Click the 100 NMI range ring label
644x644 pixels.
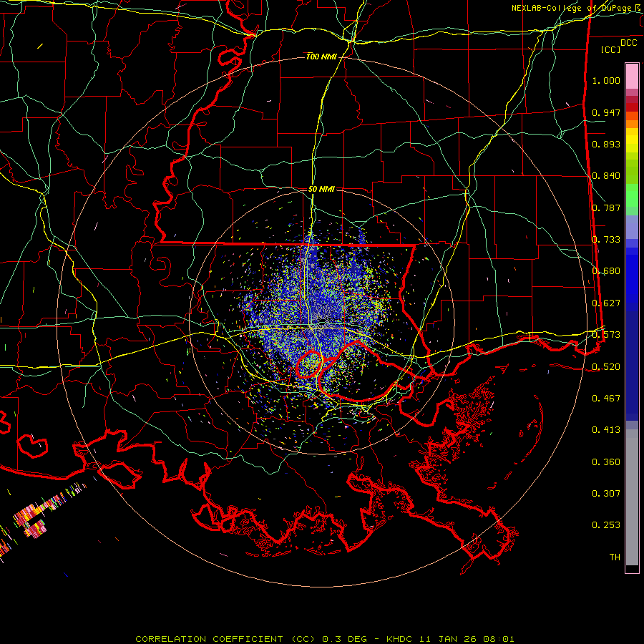click(321, 57)
